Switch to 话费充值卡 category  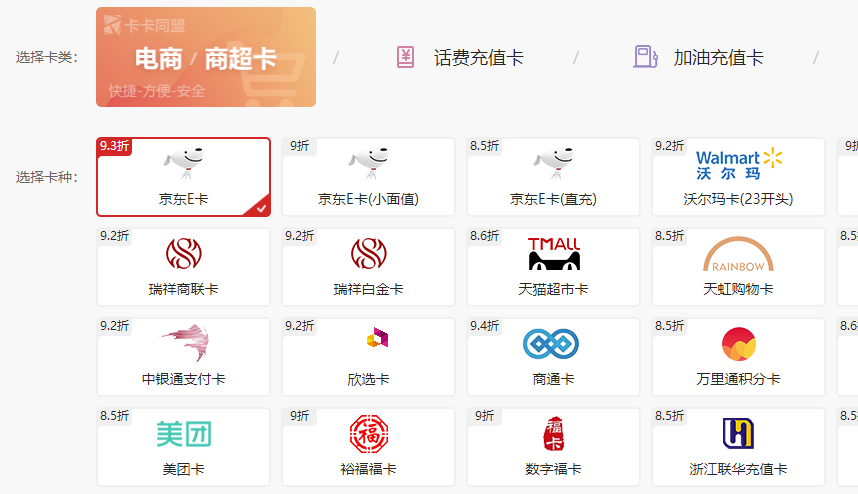pyautogui.click(x=478, y=57)
